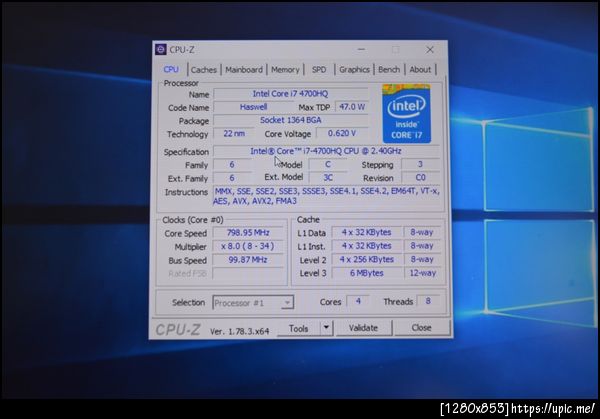The image size is (600, 419).
Task: Click the Core Speed value 798.95 MHz
Action: click(x=248, y=233)
